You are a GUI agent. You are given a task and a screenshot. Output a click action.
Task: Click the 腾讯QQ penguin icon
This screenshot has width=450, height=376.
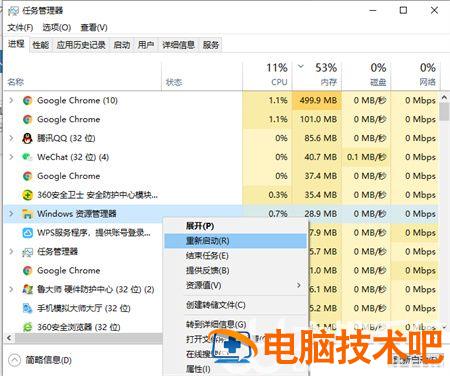coord(27,138)
